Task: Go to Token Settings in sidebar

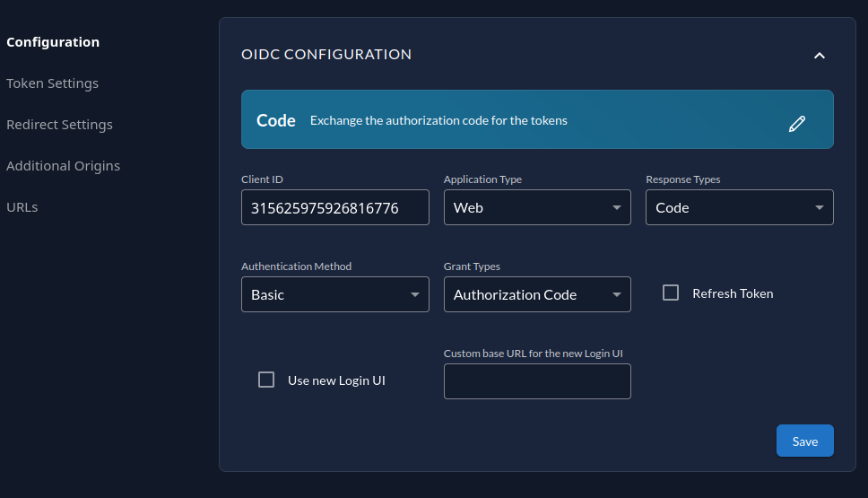Action: 52,83
